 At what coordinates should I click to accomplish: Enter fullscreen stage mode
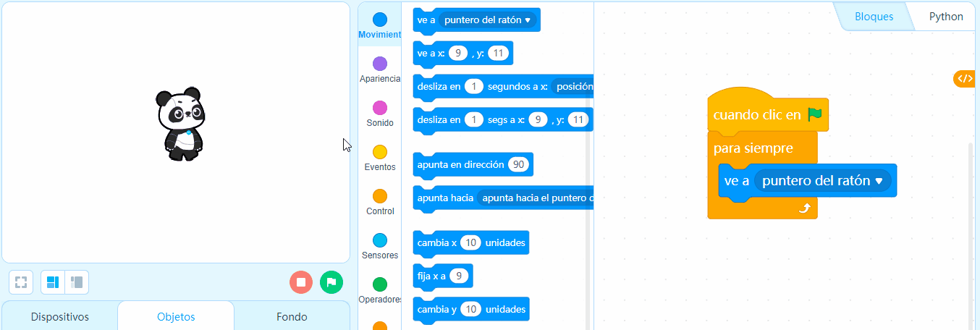21,282
